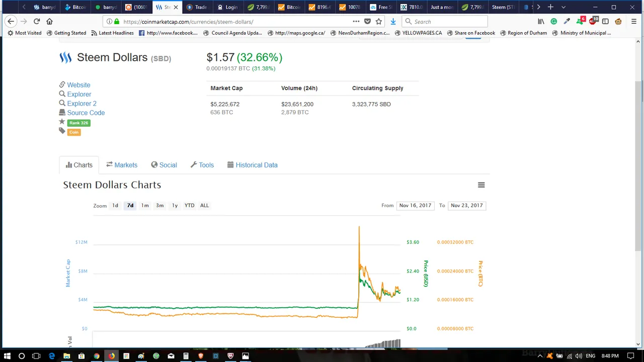Open the Explorer 2 link
Screen dimensions: 644x362
(82, 104)
